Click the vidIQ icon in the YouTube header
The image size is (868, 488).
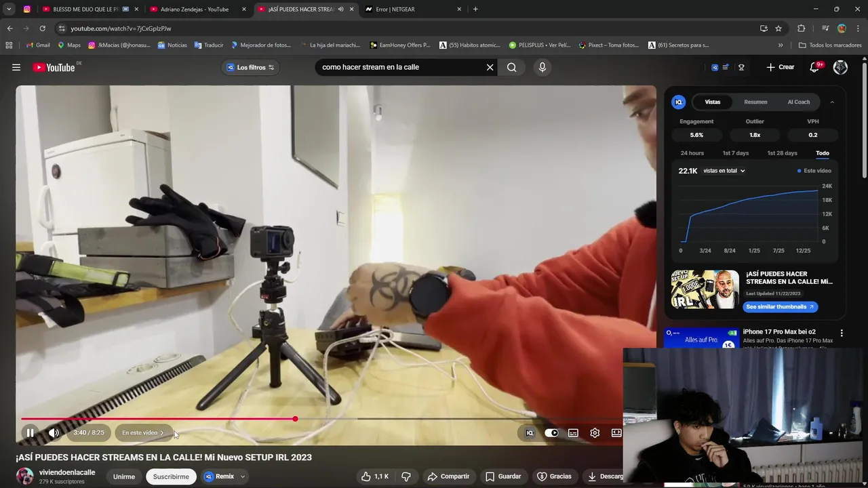click(715, 67)
